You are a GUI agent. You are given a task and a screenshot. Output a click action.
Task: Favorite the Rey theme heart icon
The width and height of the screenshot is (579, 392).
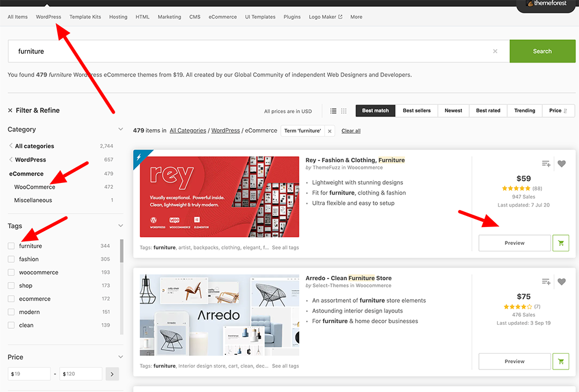click(562, 163)
